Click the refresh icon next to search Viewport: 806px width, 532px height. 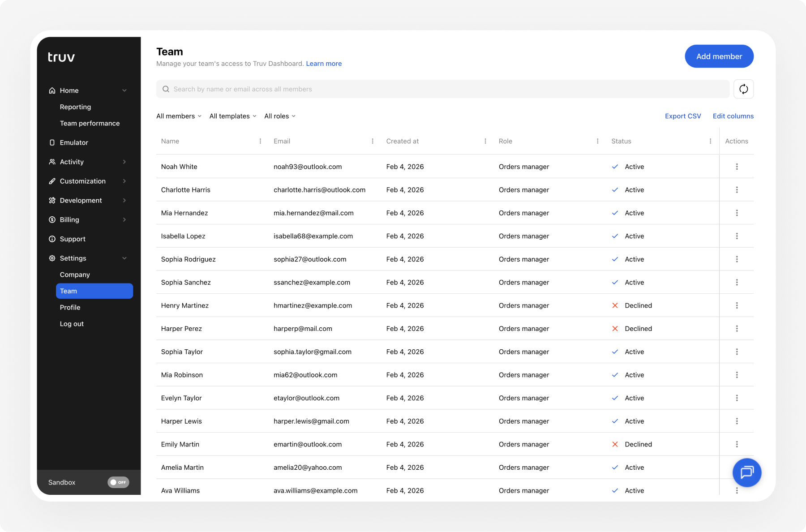[743, 89]
